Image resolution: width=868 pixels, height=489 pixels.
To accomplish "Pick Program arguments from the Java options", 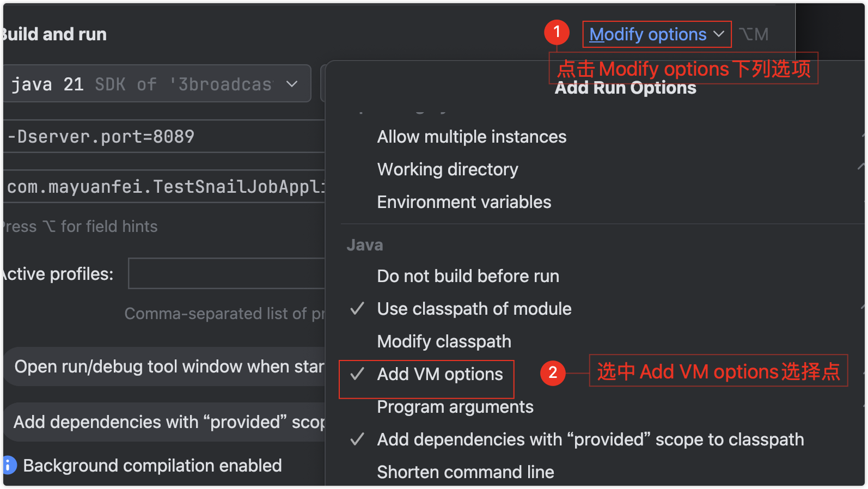I will tap(455, 407).
